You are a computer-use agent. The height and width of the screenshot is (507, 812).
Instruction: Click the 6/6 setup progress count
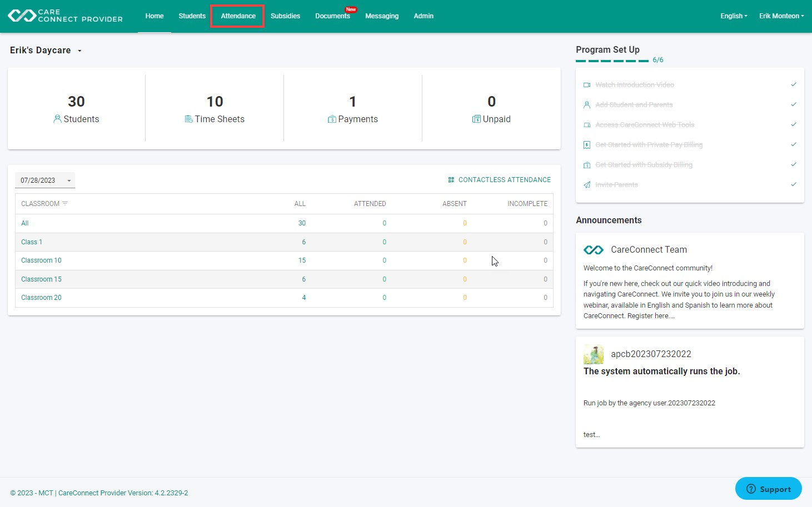click(x=658, y=60)
